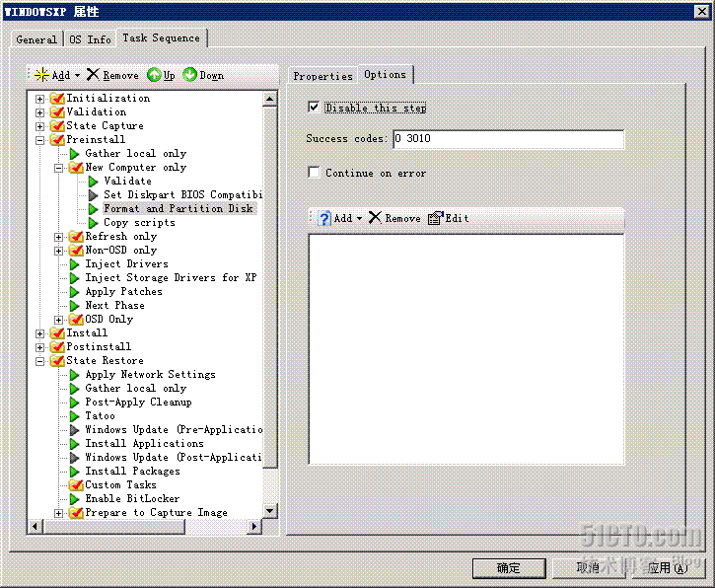Image resolution: width=715 pixels, height=588 pixels.
Task: Click tree vertical scrollbar up arrow
Action: tap(269, 99)
